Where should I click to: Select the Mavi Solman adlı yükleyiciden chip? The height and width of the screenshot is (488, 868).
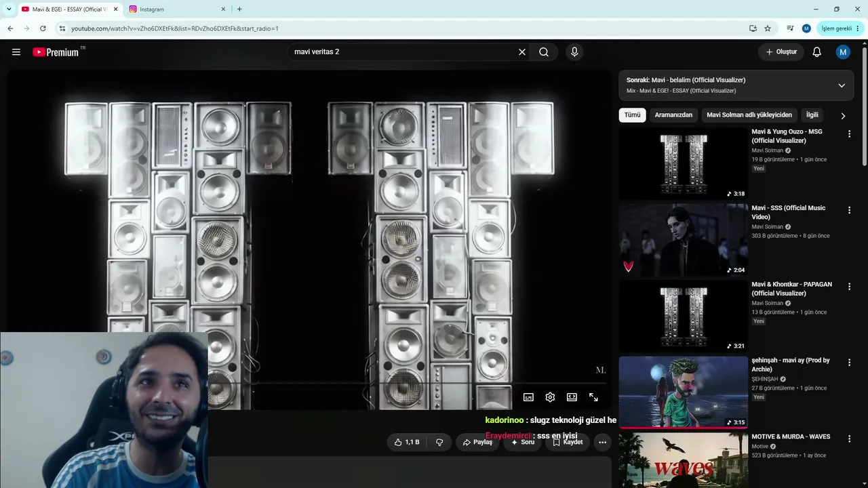click(x=749, y=115)
